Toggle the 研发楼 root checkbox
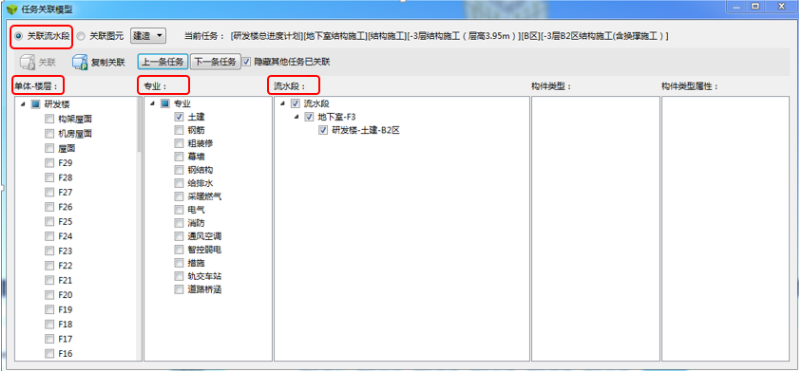Screen dimensions: 799x371 pyautogui.click(x=35, y=104)
